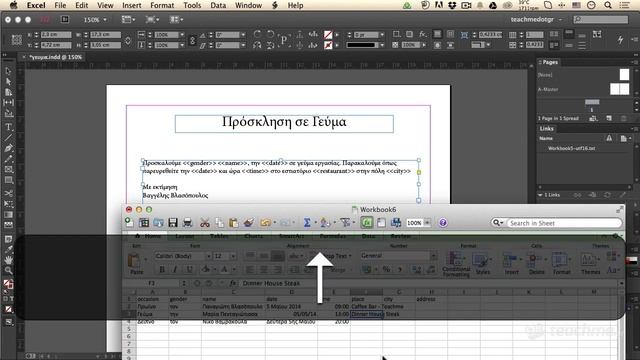Open the Data menu in menu bar
The width and height of the screenshot is (640, 360).
(218, 5)
